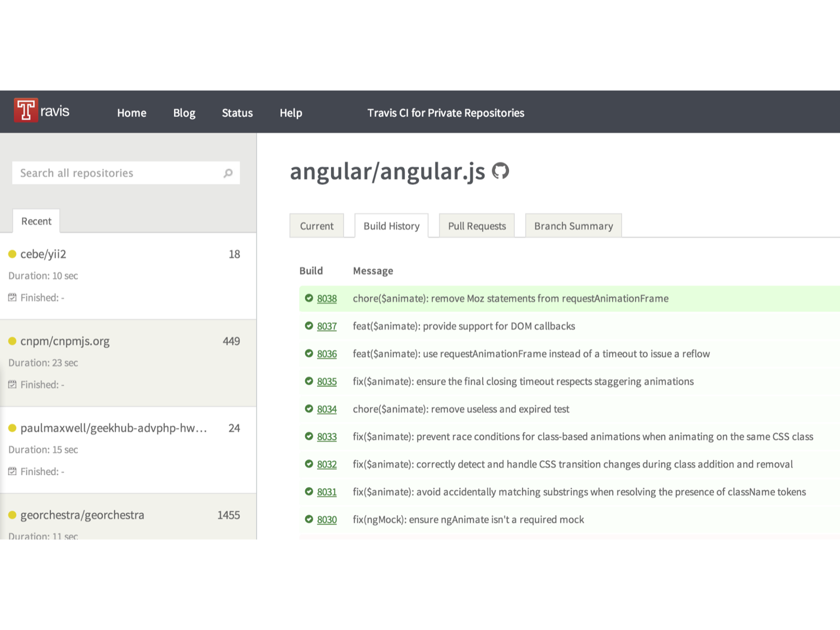Screen dimensions: 840x630
Task: Open the Blog navigation link
Action: click(x=184, y=113)
